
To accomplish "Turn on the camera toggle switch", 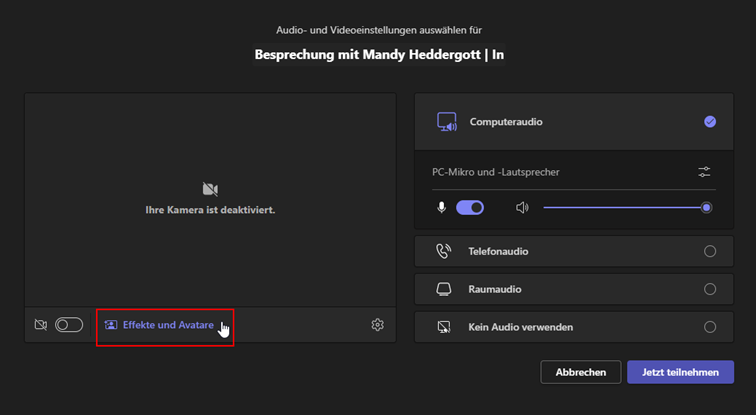I will 69,325.
